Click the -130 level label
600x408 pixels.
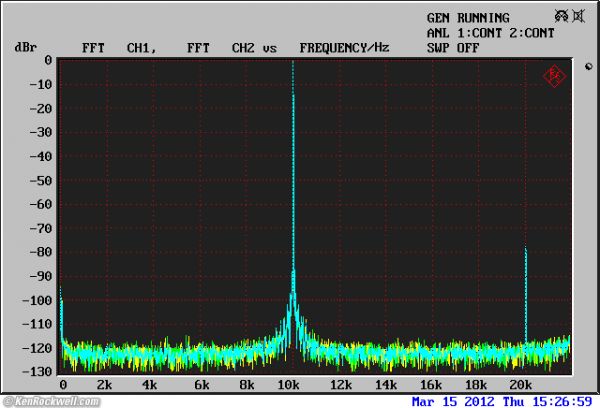(37, 372)
